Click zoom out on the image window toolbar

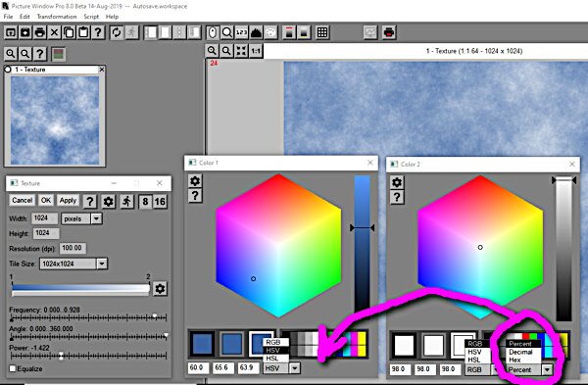point(226,51)
